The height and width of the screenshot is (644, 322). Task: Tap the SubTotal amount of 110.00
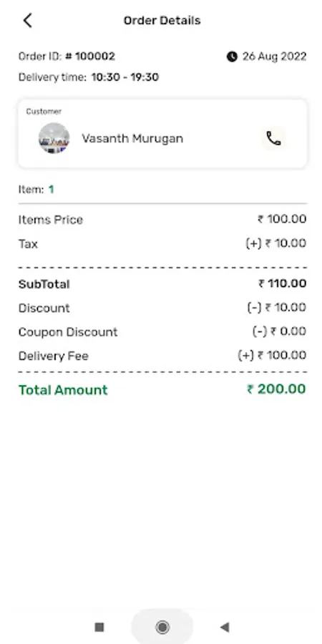pos(283,284)
